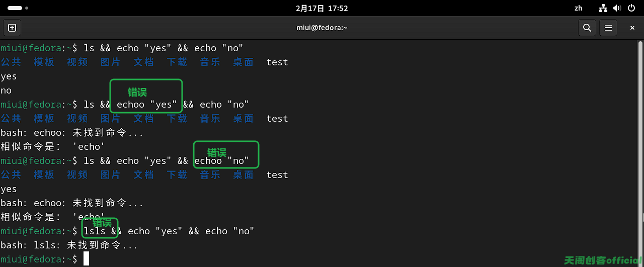This screenshot has height=267, width=644.
Task: Click the lsls command text
Action: 95,231
